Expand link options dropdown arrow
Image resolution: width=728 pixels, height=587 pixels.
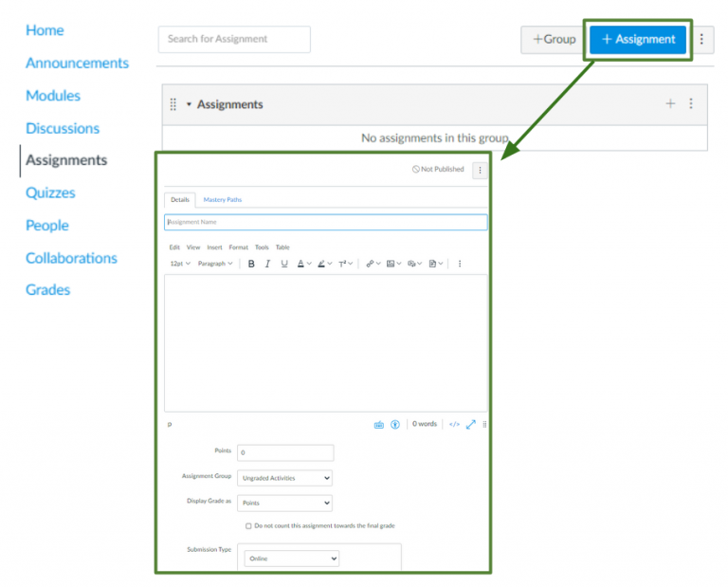378,264
